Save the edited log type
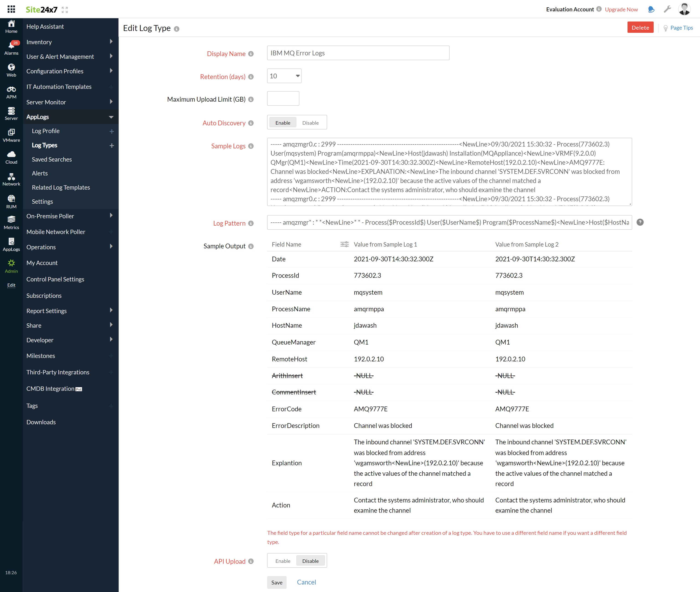Screen dimensions: 700x592 coord(276,582)
